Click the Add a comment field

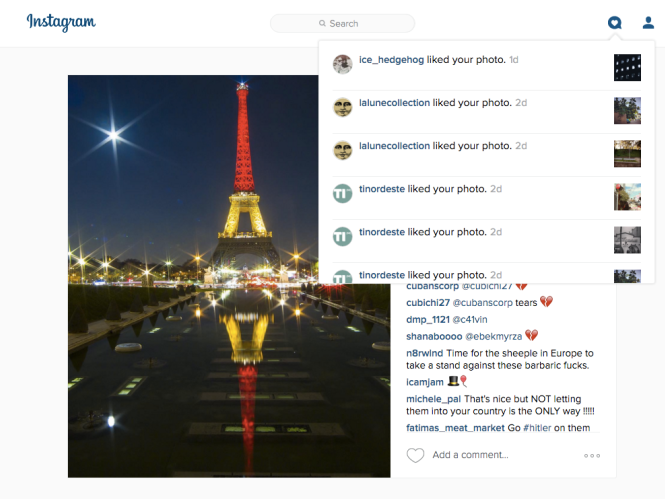coord(470,455)
